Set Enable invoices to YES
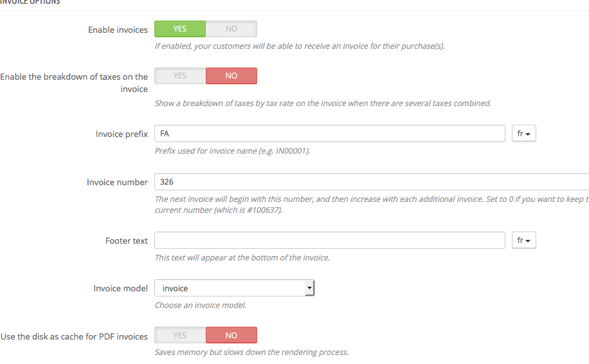The image size is (589, 364). (x=180, y=29)
